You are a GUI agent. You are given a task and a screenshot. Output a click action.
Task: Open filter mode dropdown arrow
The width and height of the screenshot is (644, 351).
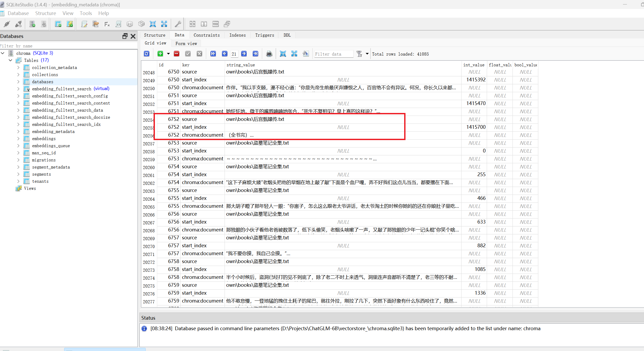[367, 54]
